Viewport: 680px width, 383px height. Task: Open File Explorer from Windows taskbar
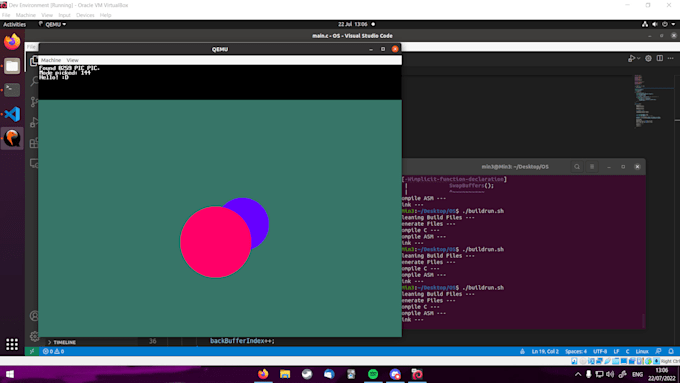(x=285, y=374)
